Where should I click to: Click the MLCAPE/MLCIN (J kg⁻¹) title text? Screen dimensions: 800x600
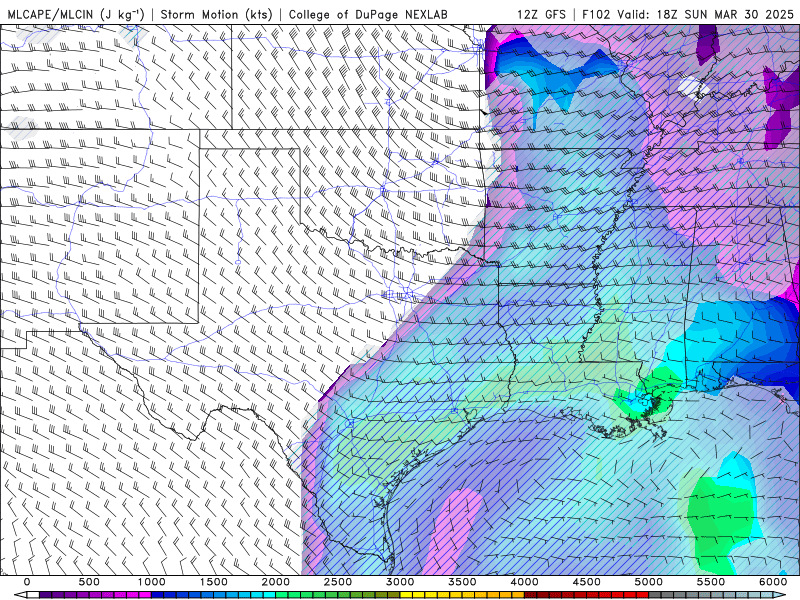76,14
